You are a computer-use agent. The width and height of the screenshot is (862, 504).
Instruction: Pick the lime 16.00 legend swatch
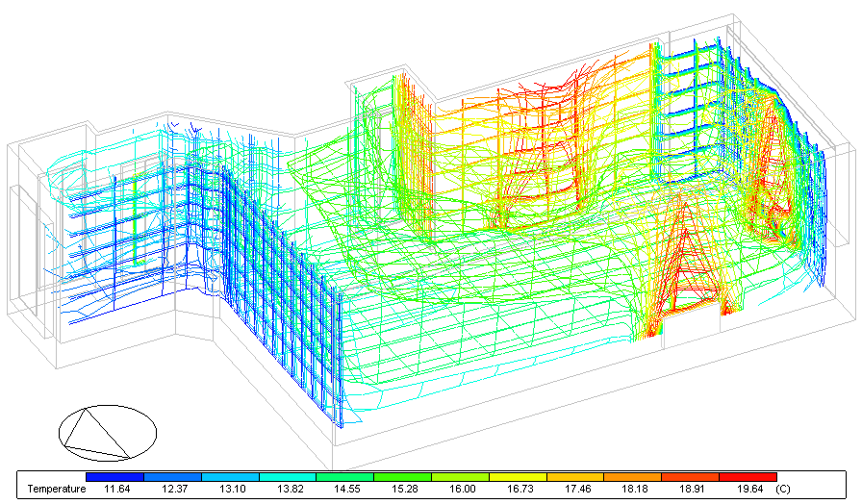460,477
